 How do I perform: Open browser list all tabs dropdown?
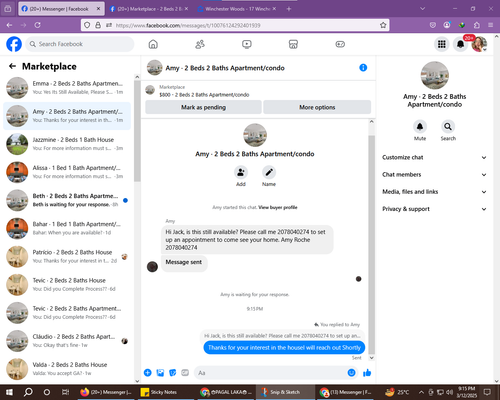point(422,9)
